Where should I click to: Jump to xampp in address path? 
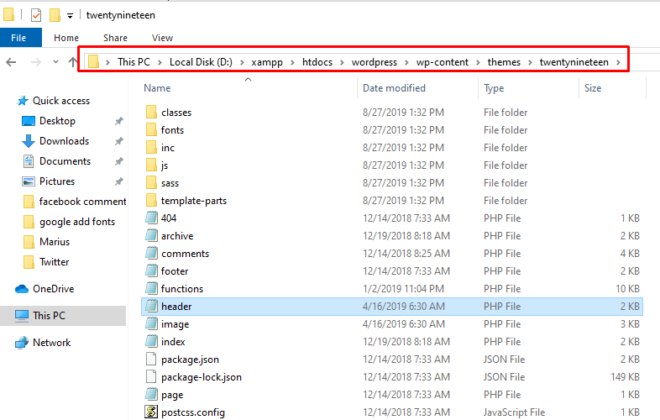tap(267, 62)
